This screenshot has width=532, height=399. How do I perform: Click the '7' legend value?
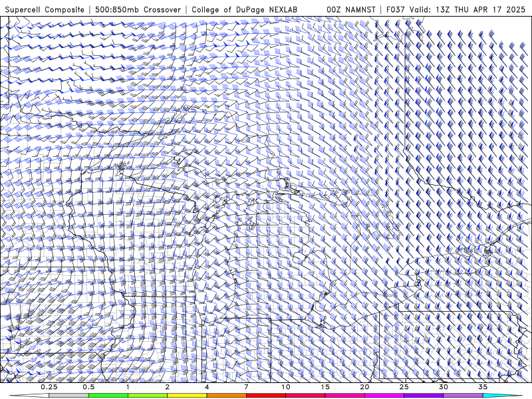(246, 387)
